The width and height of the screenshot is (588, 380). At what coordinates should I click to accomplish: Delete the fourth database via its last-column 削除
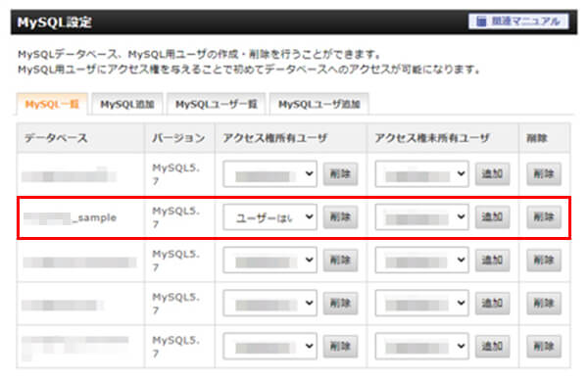click(x=544, y=304)
